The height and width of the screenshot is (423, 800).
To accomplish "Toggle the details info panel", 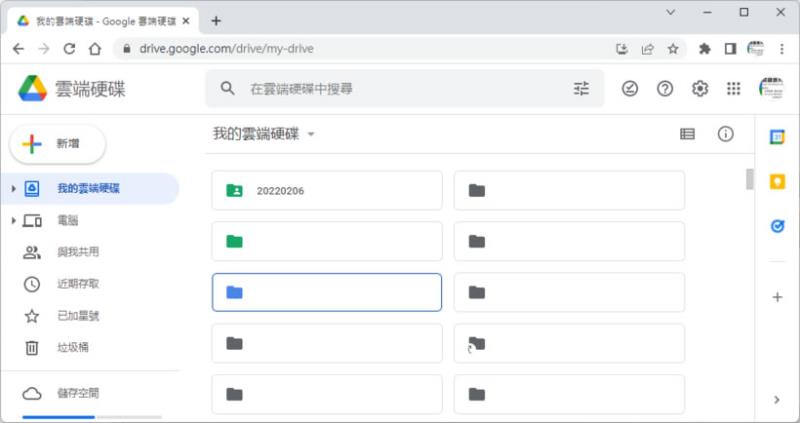I will tap(726, 134).
